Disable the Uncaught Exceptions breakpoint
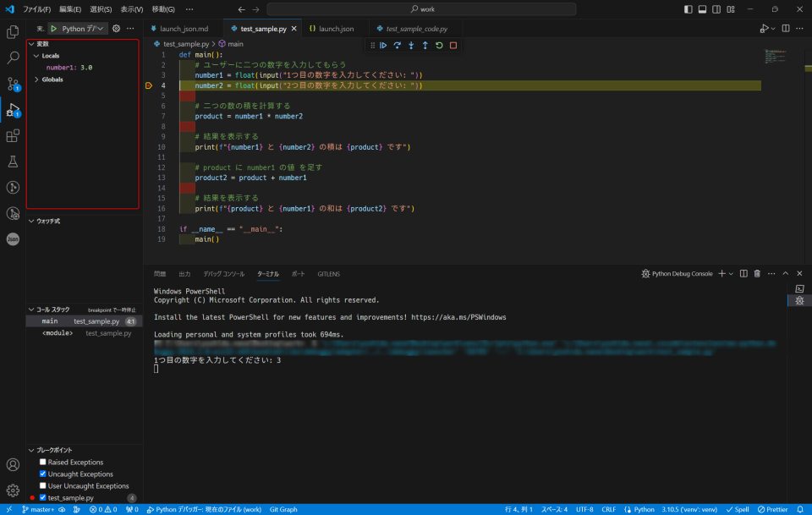812x515 pixels. (42, 474)
